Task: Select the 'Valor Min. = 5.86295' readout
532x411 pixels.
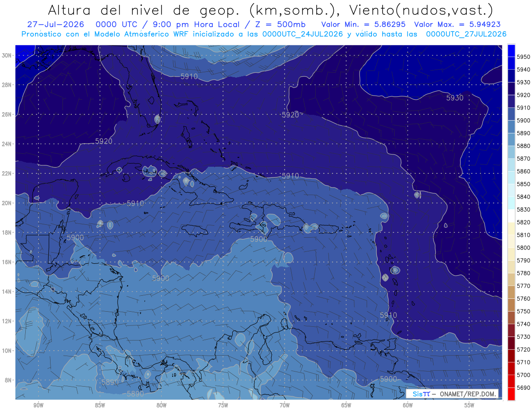Action: [363, 24]
